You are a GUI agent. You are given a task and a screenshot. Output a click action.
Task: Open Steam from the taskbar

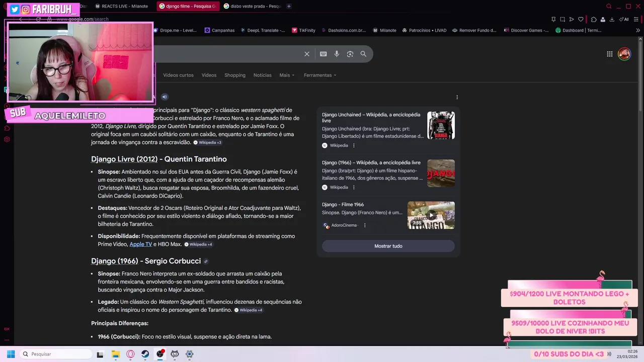click(x=145, y=354)
